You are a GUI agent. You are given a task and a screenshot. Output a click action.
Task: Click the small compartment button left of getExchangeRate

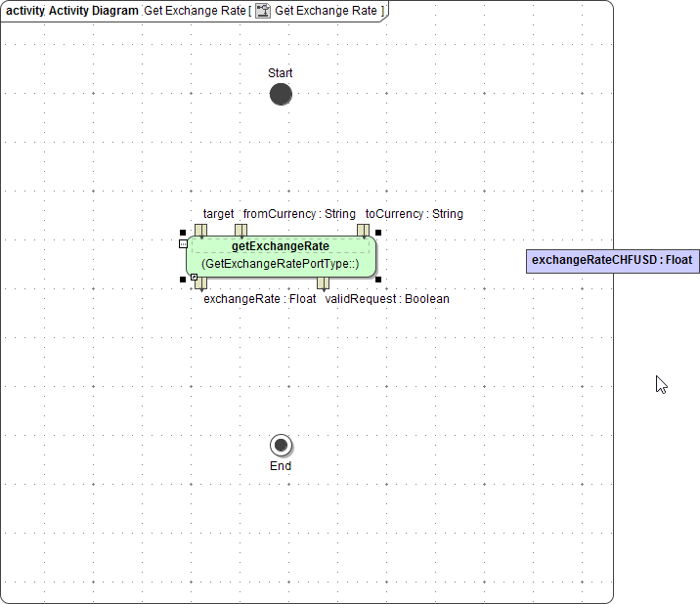(183, 243)
